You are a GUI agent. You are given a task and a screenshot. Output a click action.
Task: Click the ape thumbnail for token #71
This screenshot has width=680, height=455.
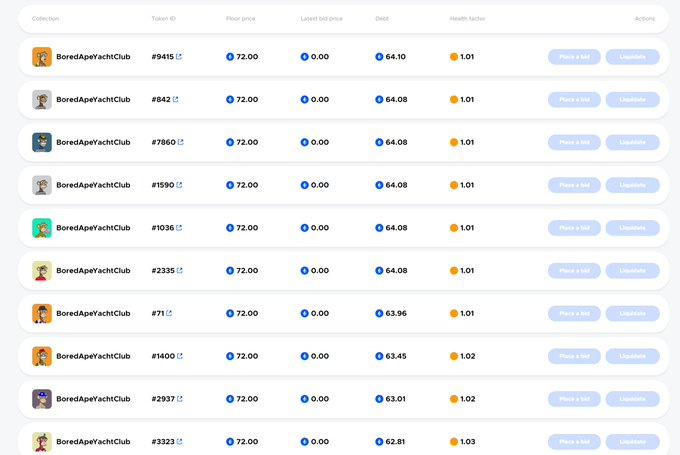pyautogui.click(x=42, y=313)
